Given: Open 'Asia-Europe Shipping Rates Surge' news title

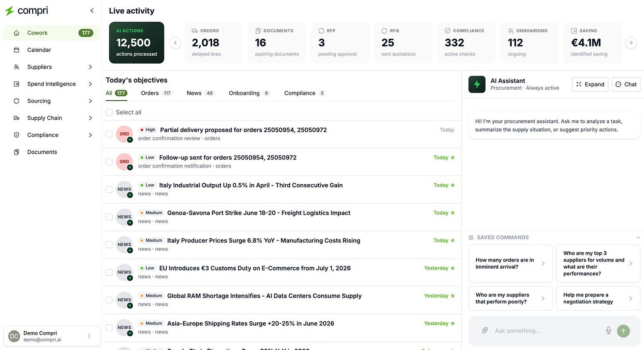Looking at the screenshot, I should click(251, 323).
